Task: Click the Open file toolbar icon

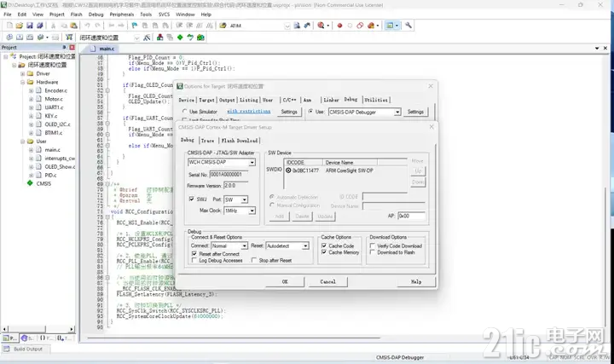Action: [x=19, y=26]
